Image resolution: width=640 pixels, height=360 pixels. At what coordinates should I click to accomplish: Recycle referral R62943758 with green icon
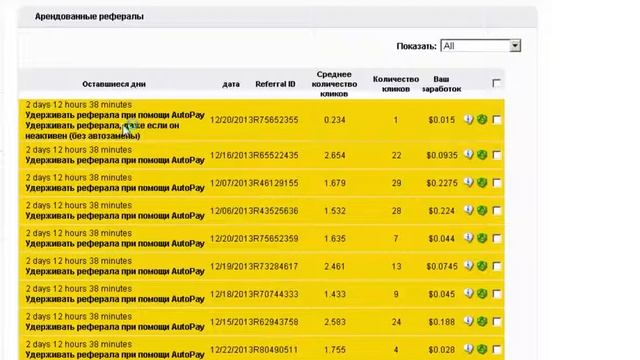[482, 321]
